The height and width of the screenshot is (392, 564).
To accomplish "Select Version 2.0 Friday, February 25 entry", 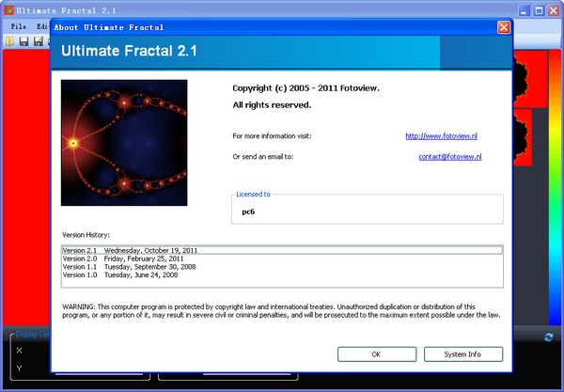I will 282,259.
